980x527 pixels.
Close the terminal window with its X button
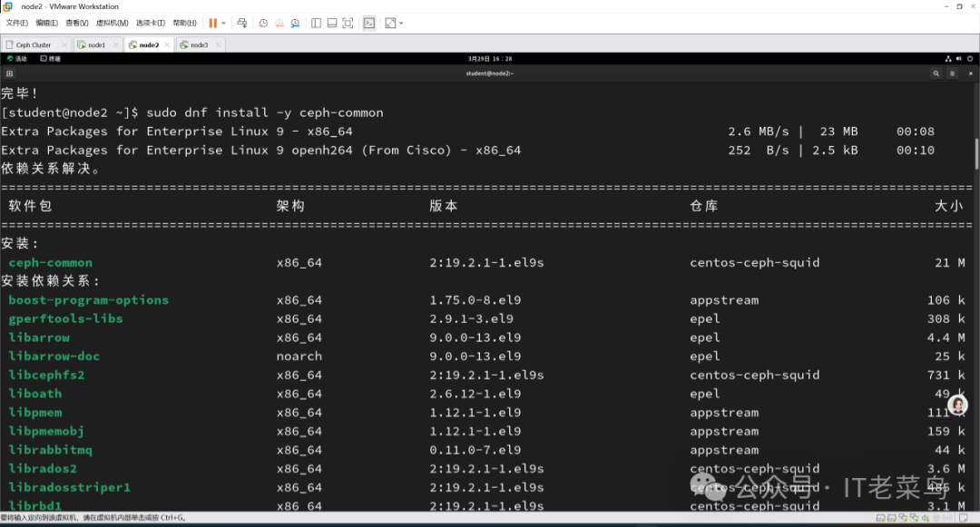click(971, 73)
